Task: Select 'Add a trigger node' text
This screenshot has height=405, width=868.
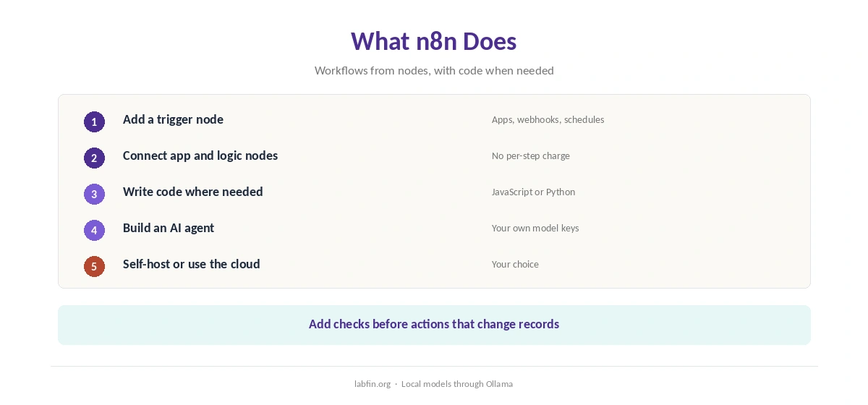Action: [x=173, y=119]
